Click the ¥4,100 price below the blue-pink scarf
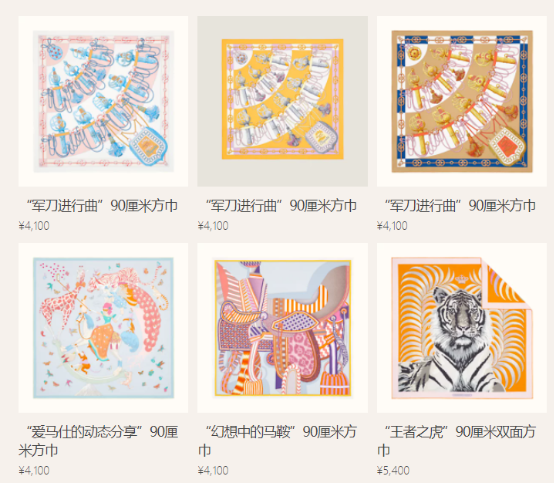This screenshot has height=483, width=554. [34, 226]
